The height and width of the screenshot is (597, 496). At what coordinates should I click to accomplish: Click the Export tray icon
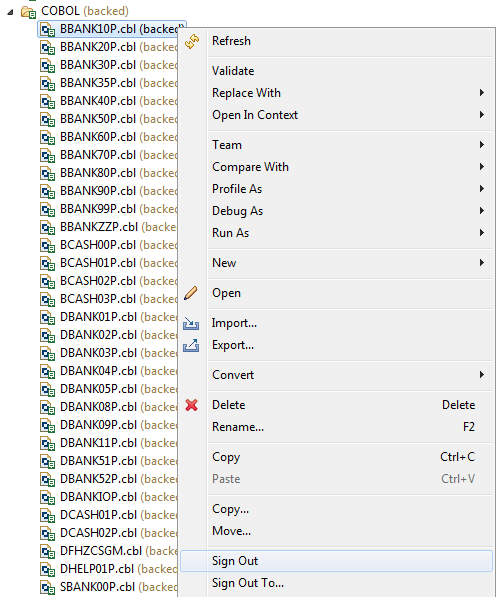(191, 345)
